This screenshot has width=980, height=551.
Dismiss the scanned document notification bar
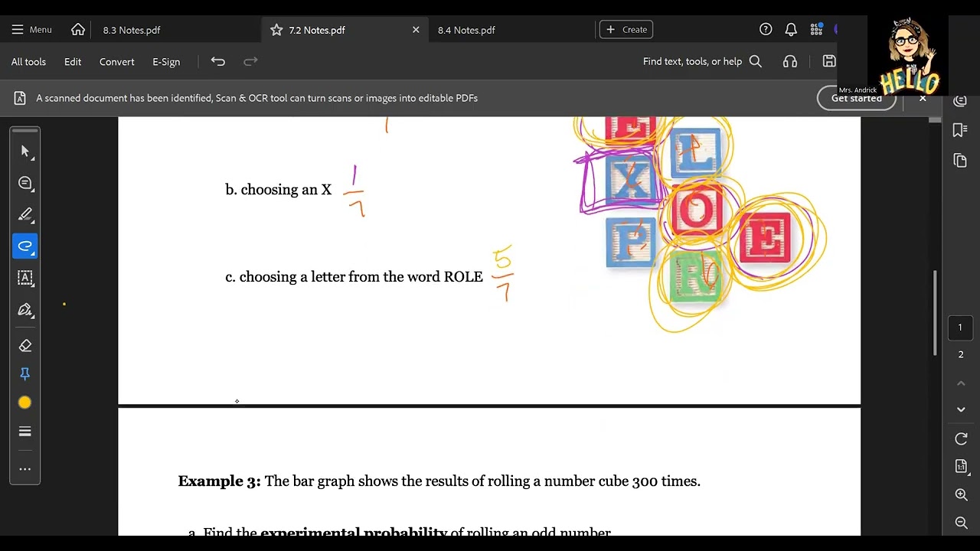click(923, 98)
